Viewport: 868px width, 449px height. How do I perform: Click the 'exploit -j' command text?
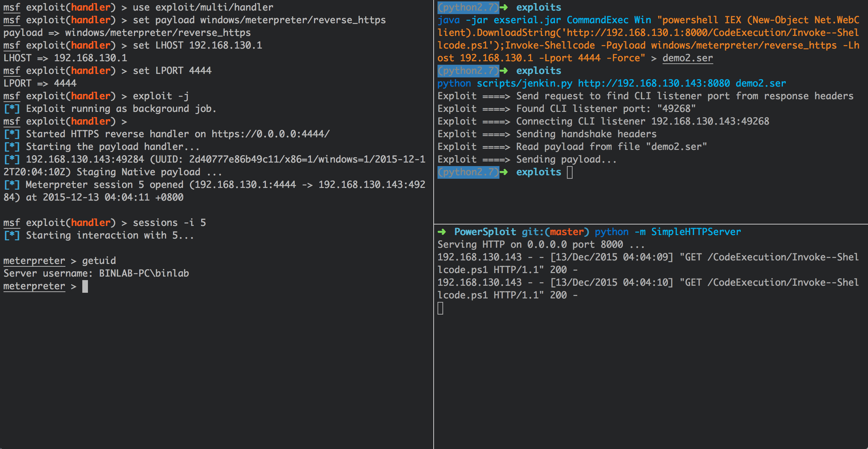click(x=161, y=96)
